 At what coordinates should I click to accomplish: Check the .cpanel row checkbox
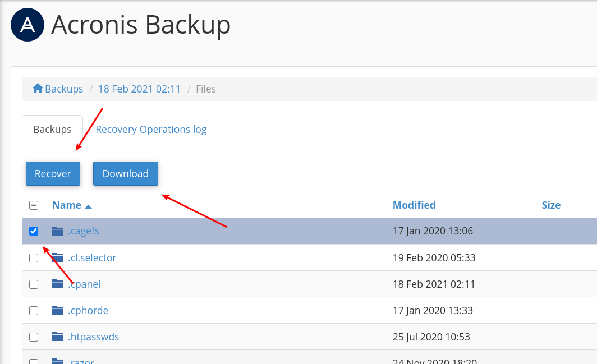pos(33,284)
